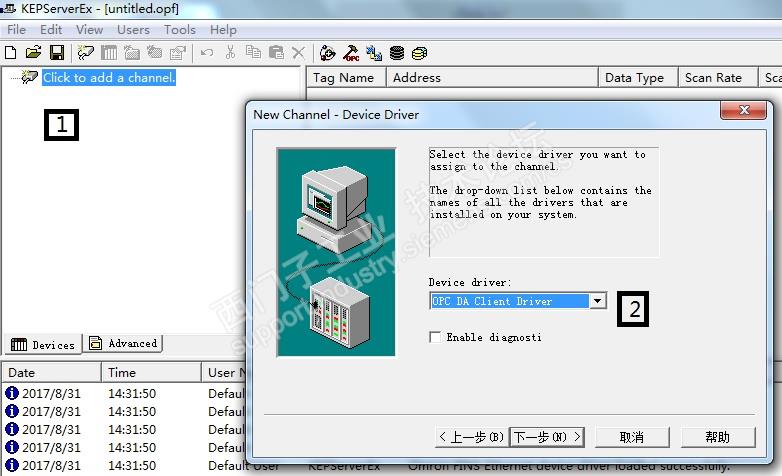Image resolution: width=782 pixels, height=476 pixels.
Task: Click the Time column header in the log
Action: (x=151, y=373)
